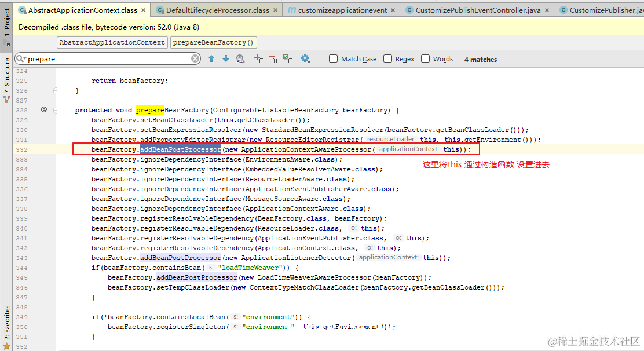Collapse prepareBeanFactory method at line 328
Image resolution: width=644 pixels, height=351 pixels.
56,110
